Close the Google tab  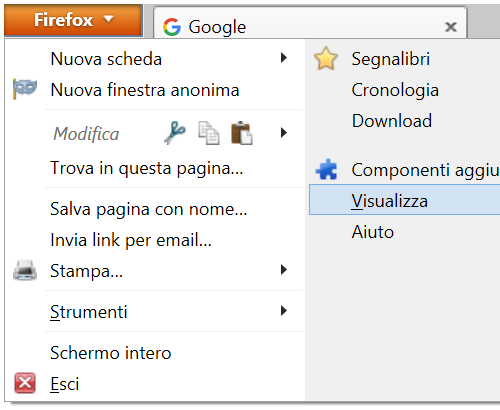[451, 27]
